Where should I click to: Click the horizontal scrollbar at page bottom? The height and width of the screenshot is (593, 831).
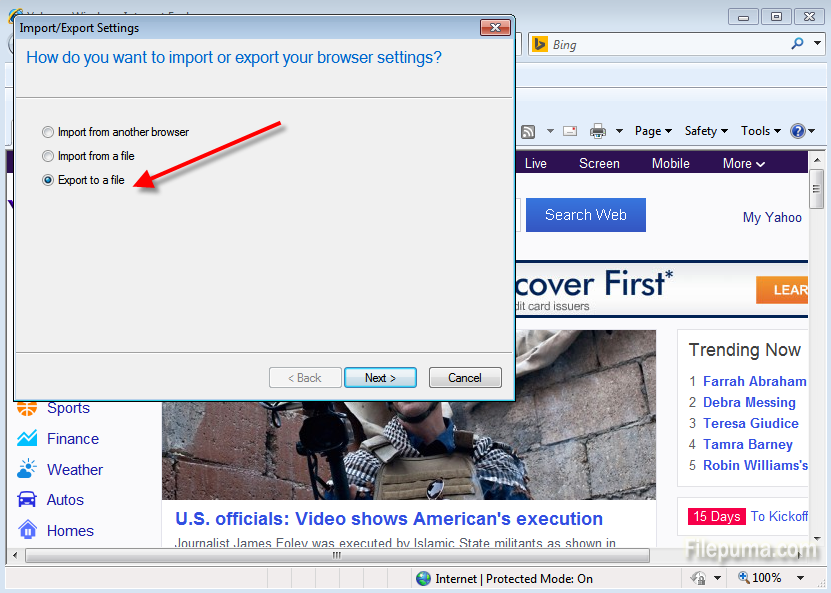[x=336, y=555]
